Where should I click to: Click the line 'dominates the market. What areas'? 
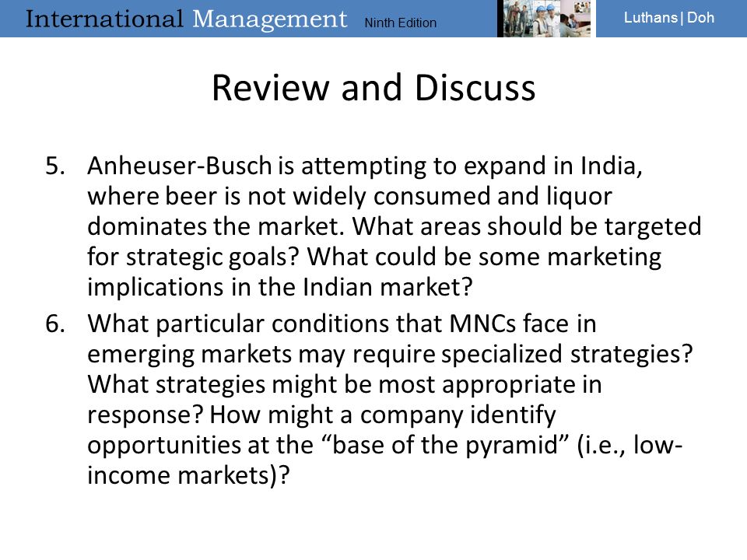click(x=394, y=227)
